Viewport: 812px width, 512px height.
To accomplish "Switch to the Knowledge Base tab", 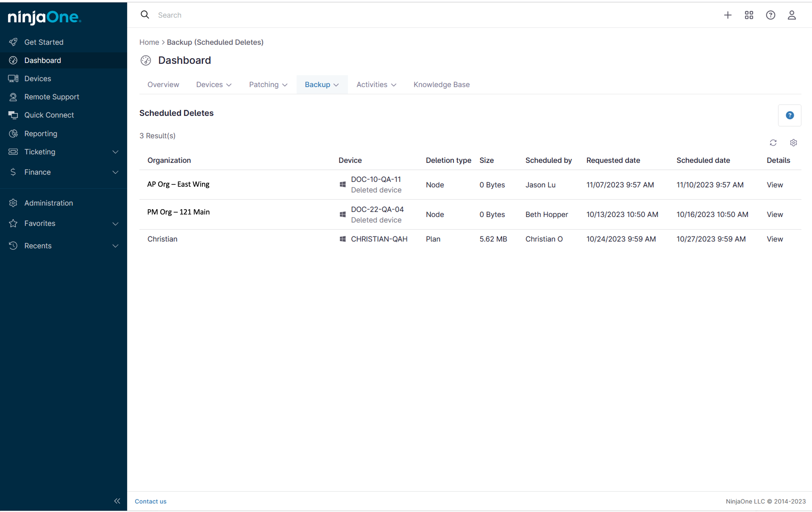I will pyautogui.click(x=441, y=85).
